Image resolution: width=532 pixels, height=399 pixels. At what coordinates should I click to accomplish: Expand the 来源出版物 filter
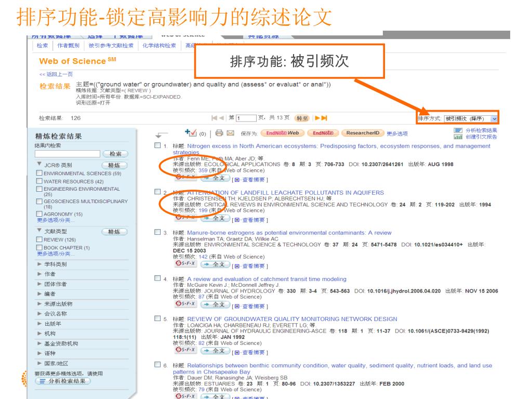tap(39, 303)
